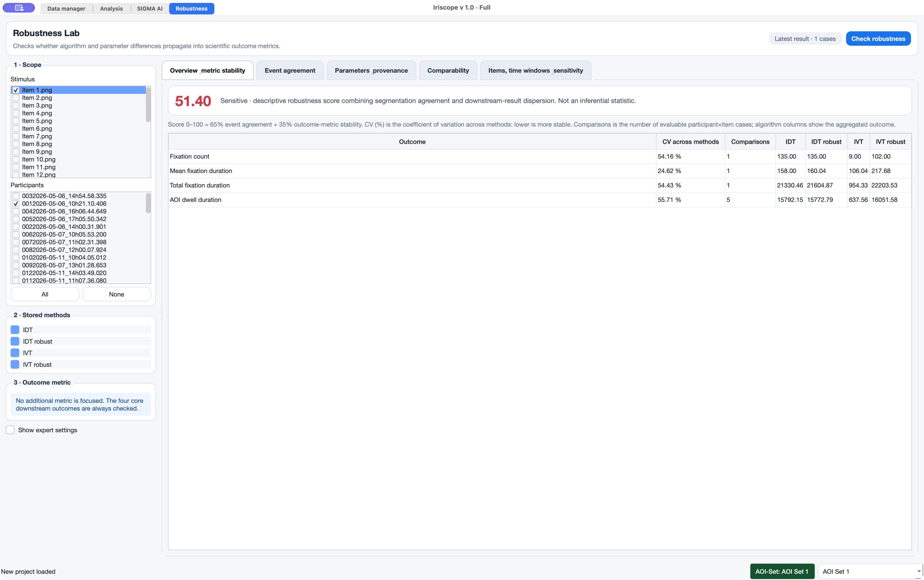Open the AOI Set 1 dropdown

[x=870, y=572]
